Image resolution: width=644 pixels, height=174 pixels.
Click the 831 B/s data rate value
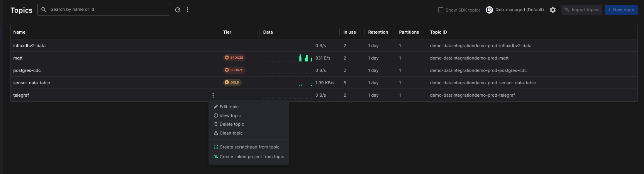[323, 58]
